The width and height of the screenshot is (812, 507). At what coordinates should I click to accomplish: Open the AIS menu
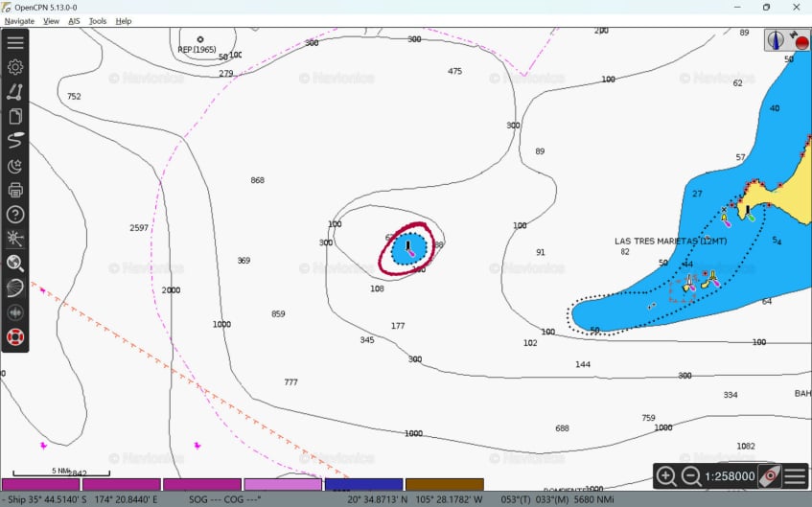tap(74, 21)
